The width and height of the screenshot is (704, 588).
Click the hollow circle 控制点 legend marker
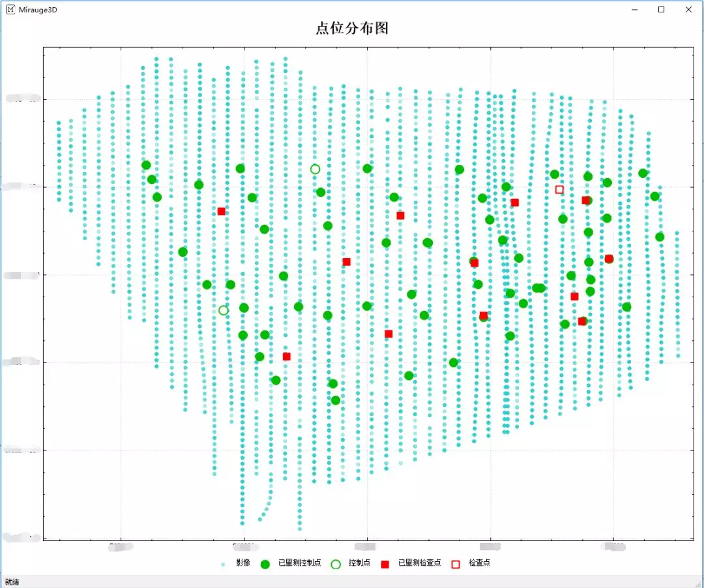(336, 563)
